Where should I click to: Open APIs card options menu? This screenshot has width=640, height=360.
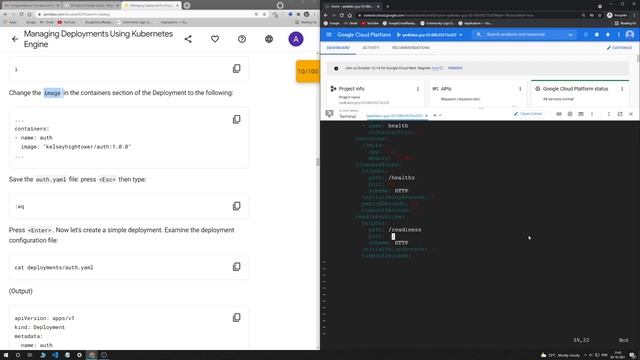pyautogui.click(x=520, y=89)
